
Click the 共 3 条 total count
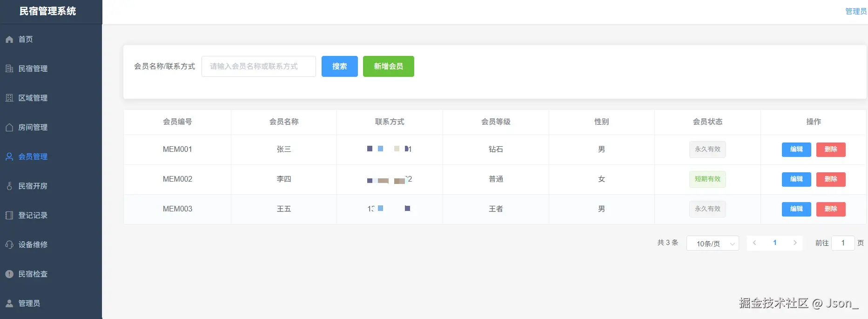tap(668, 243)
